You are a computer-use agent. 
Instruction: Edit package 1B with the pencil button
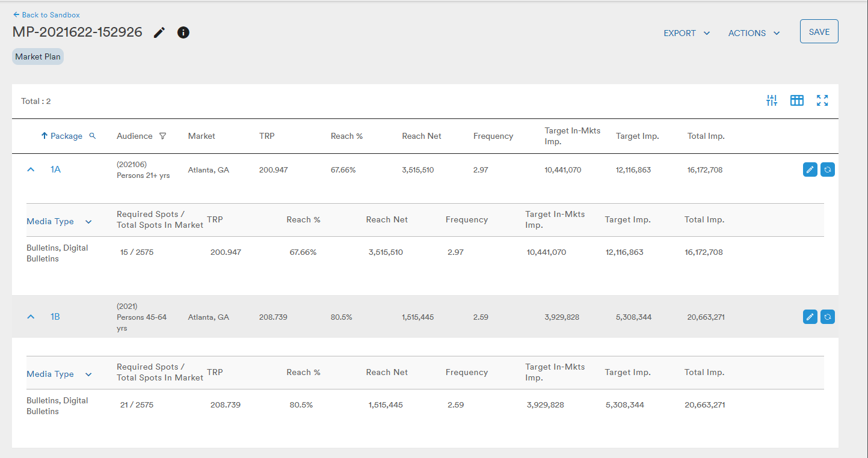click(810, 317)
